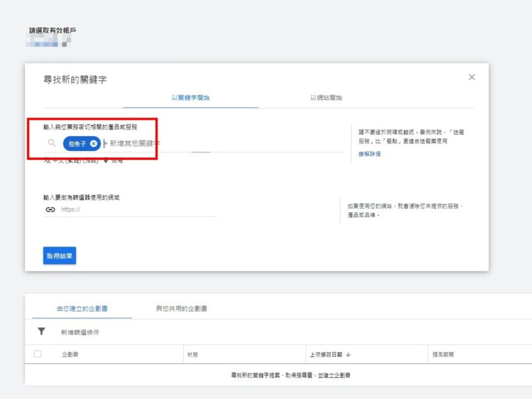Click the 取得結果 button
Viewport: 532px width, 399px height.
(x=60, y=256)
